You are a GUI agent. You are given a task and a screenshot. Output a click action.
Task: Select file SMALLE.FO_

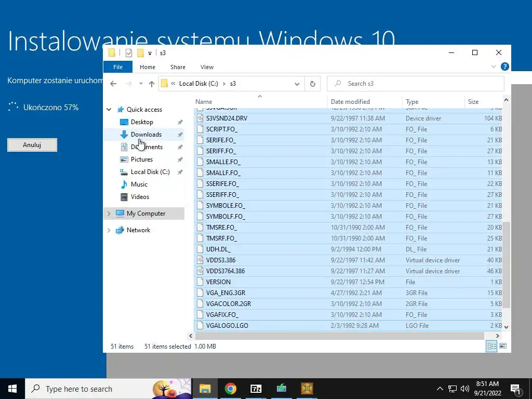(x=223, y=162)
